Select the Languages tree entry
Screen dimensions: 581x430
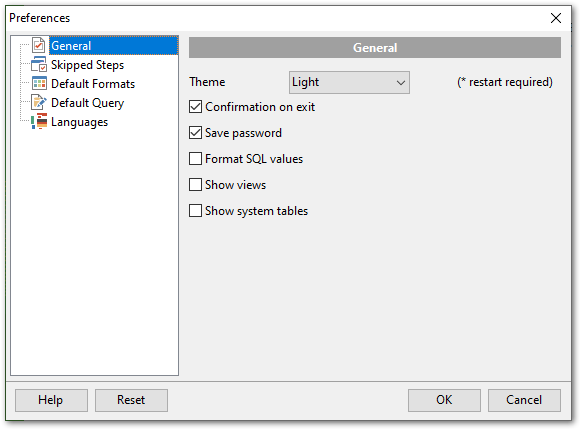(x=79, y=122)
